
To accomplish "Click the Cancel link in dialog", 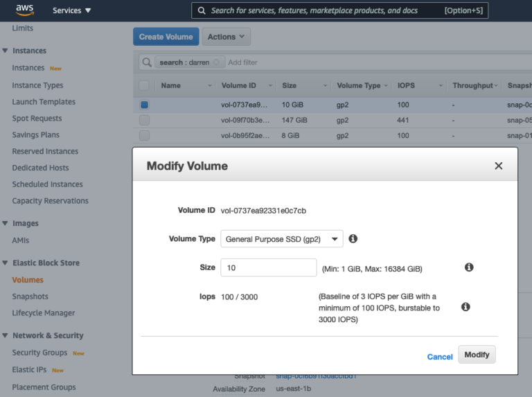I will click(x=439, y=357).
